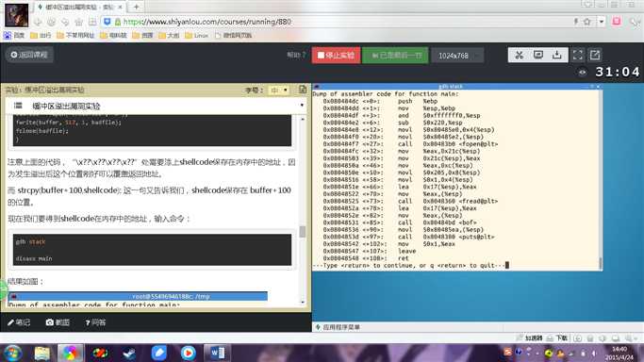Viewport: 644px width, 362px height.
Task: Expand the lab title section arrow
Action: [302, 106]
